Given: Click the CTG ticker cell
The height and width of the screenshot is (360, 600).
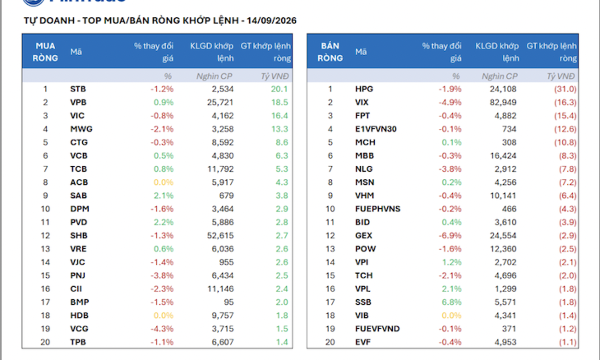Looking at the screenshot, I should tap(79, 142).
